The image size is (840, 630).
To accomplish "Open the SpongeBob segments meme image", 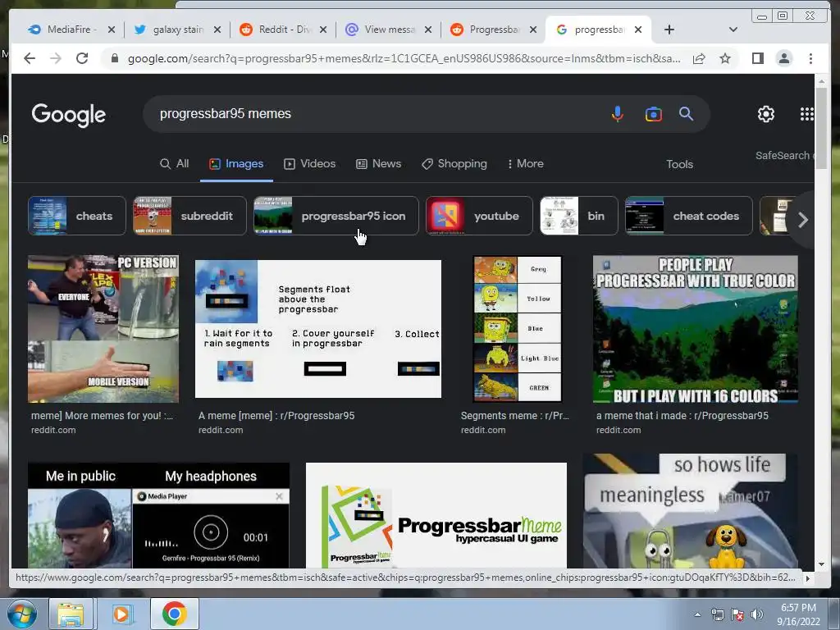I will [518, 329].
